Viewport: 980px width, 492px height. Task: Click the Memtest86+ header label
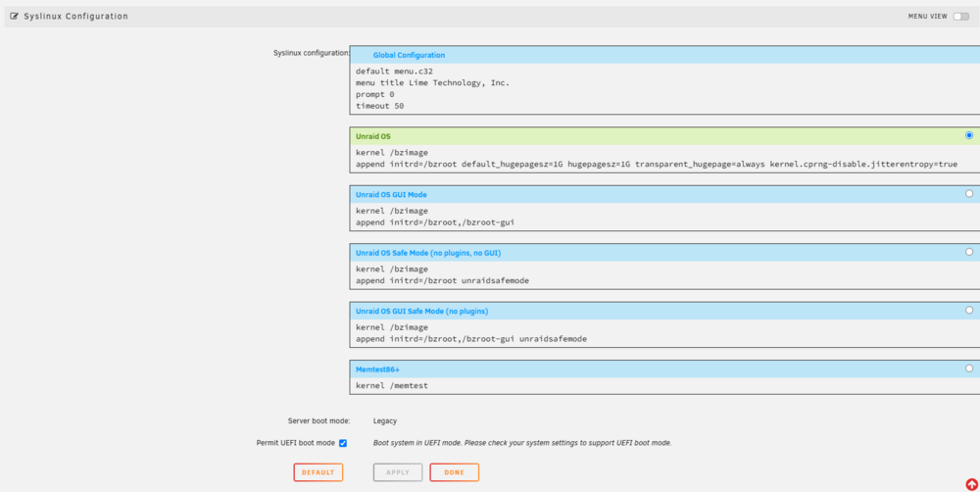click(x=377, y=369)
